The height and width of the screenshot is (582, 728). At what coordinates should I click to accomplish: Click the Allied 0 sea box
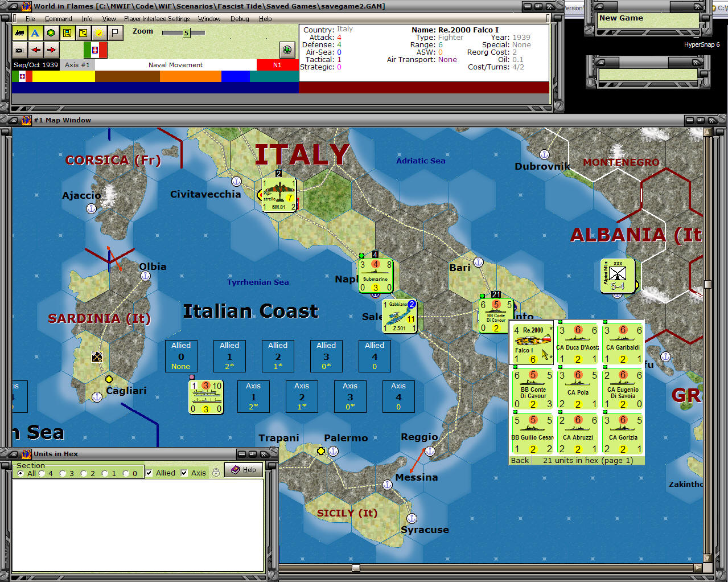[181, 356]
